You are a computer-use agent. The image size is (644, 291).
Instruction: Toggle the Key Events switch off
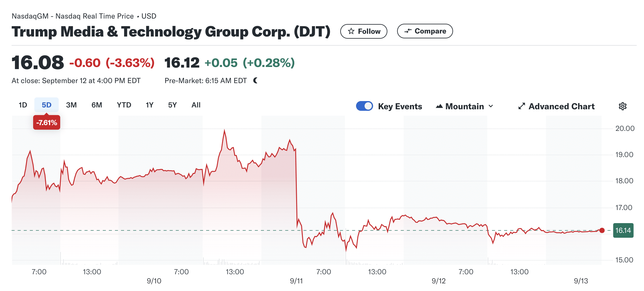(364, 106)
